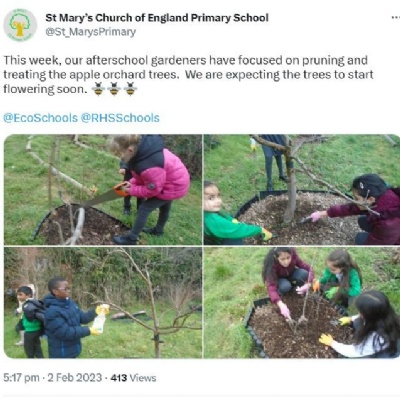
Task: Click the orange saw handle in the photo
Action: 121,189
